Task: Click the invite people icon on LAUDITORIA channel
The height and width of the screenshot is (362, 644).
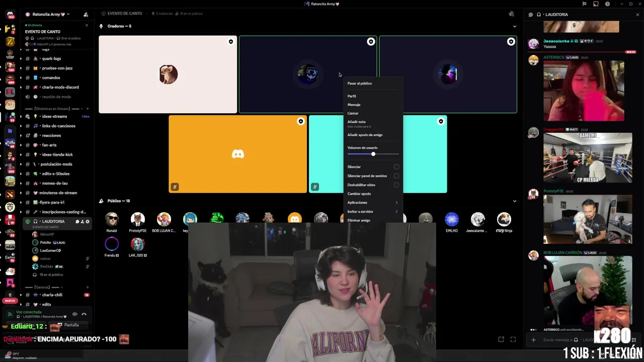Action: pyautogui.click(x=83, y=221)
